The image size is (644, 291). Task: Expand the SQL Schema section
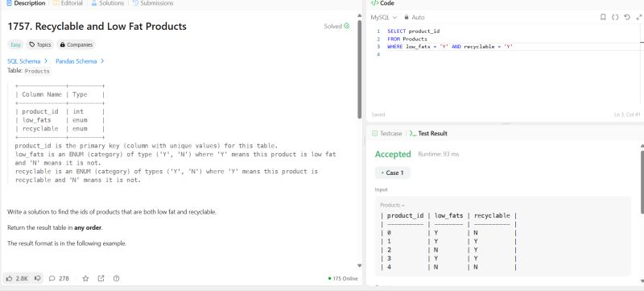(x=27, y=61)
